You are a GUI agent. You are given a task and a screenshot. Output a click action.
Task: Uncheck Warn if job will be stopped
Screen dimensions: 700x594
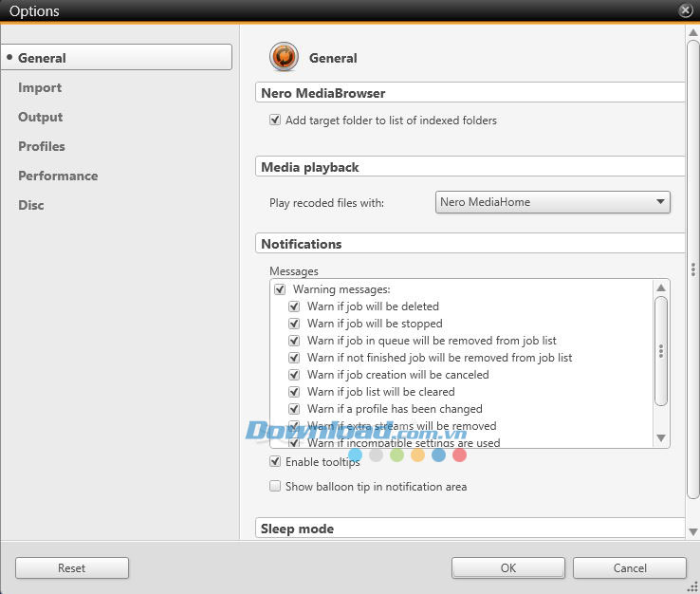coord(294,324)
